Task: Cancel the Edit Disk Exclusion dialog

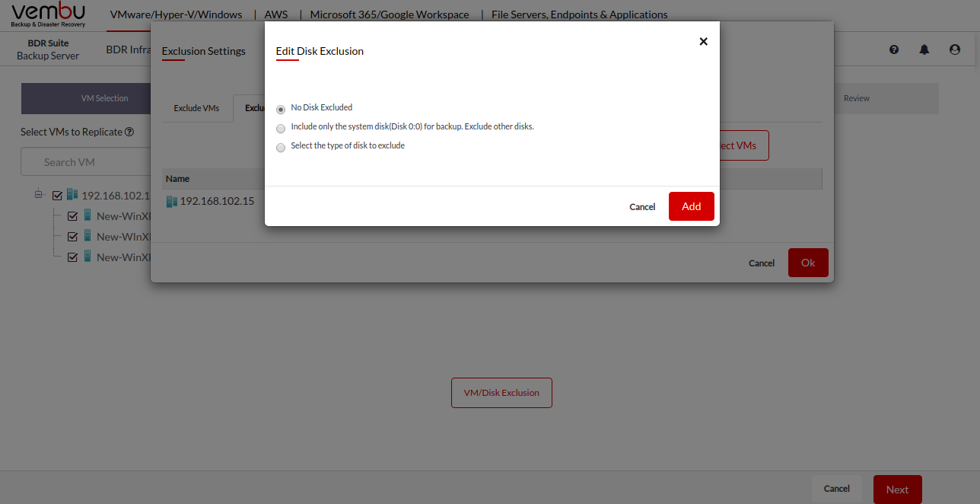Action: point(642,207)
